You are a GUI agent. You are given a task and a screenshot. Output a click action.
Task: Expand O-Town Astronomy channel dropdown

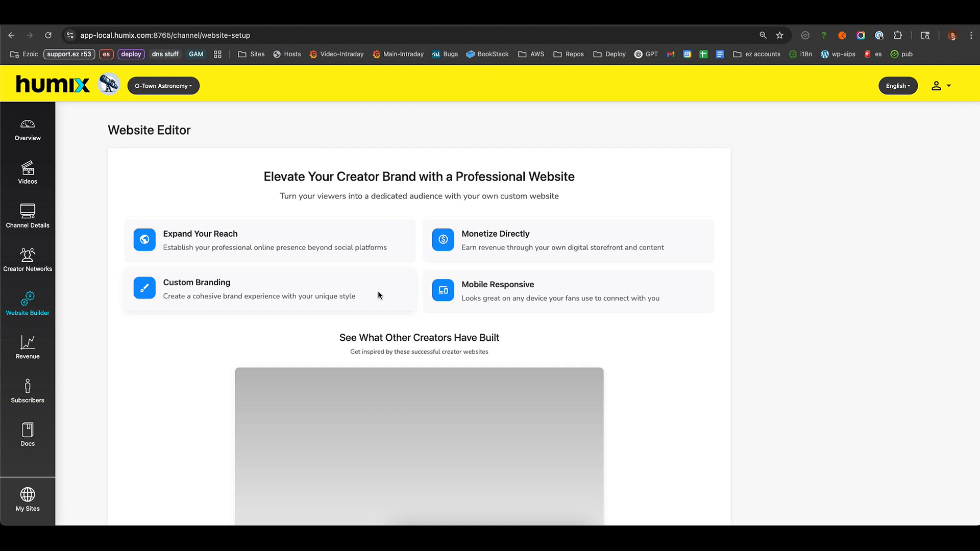click(x=163, y=86)
